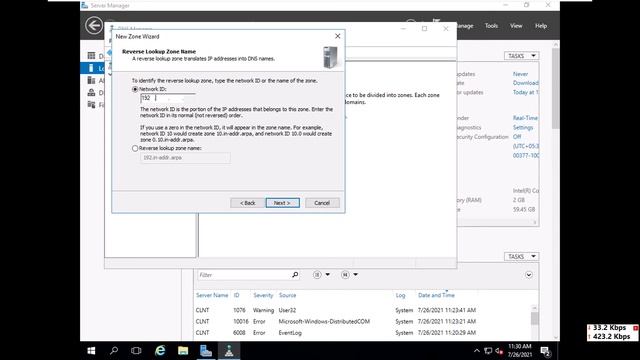Click the events Filter search box

tap(244, 275)
